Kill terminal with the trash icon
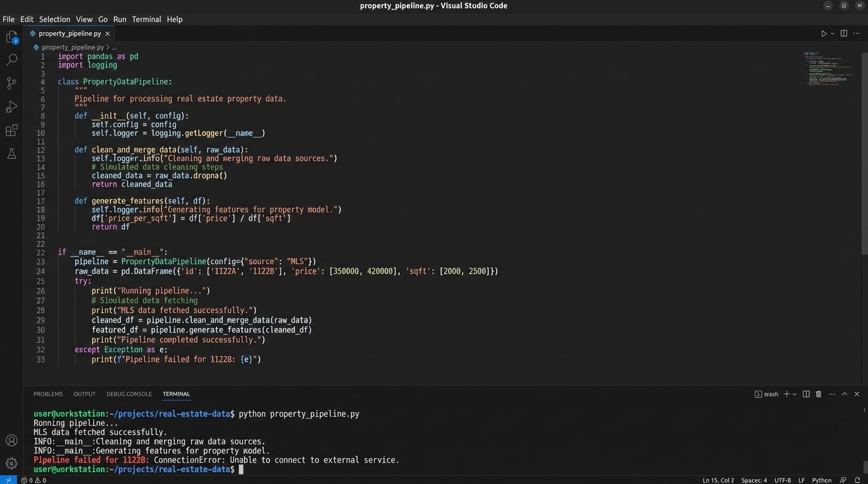 (x=819, y=394)
